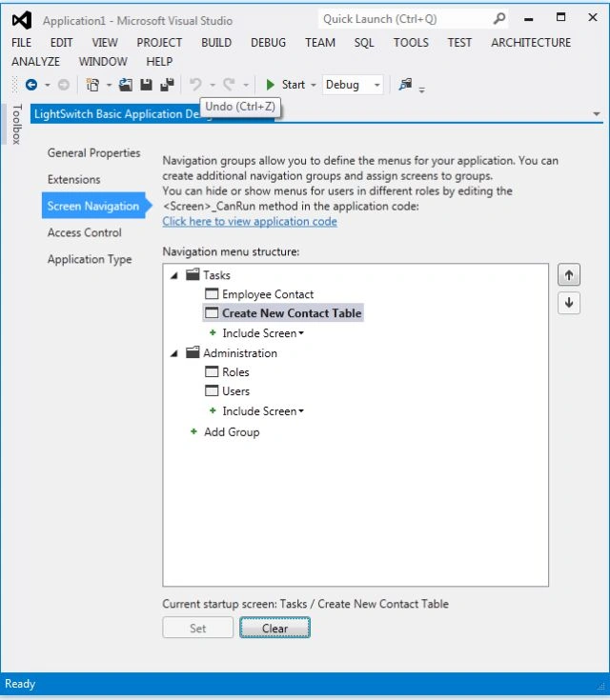Click the Save floppy disk icon

[146, 85]
